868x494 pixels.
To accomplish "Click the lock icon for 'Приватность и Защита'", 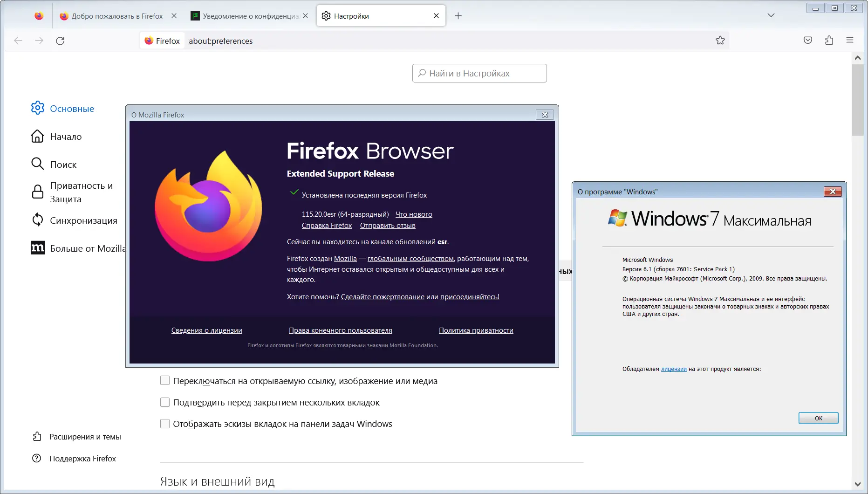I will [x=38, y=192].
